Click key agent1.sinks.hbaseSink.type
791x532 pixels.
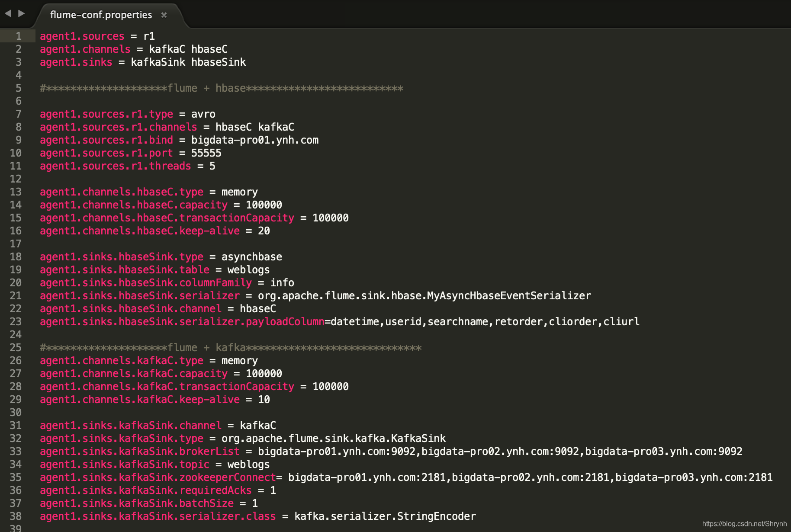(x=122, y=256)
